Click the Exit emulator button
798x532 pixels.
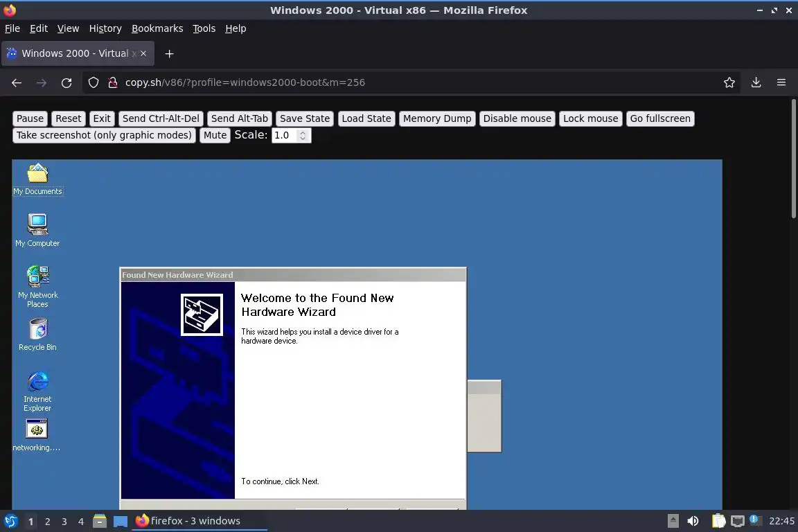click(x=102, y=118)
